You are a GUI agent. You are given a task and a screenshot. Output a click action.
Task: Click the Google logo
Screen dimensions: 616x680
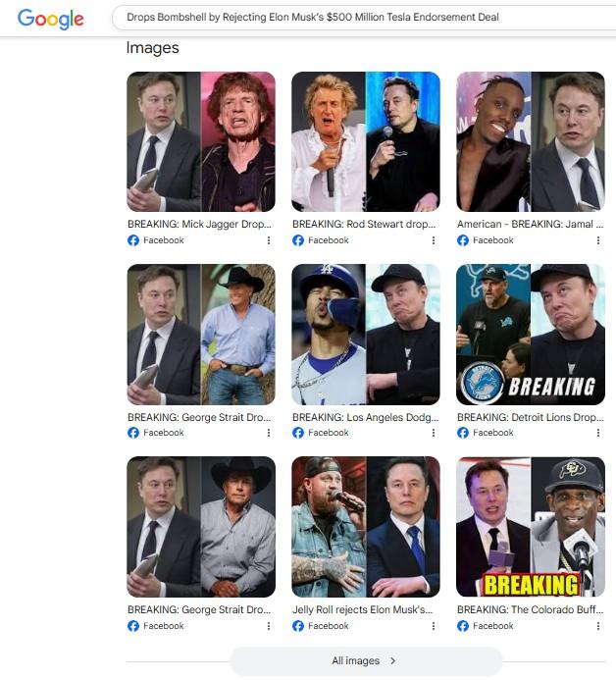(51, 19)
